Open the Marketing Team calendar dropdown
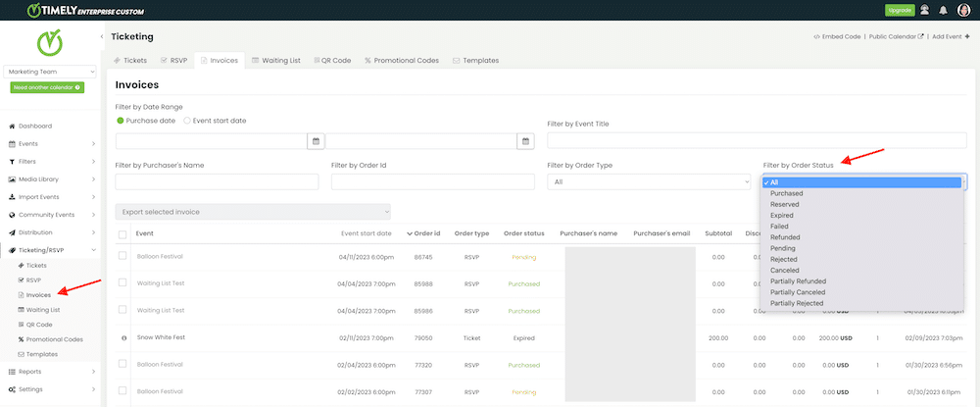This screenshot has width=980, height=407. [x=51, y=72]
